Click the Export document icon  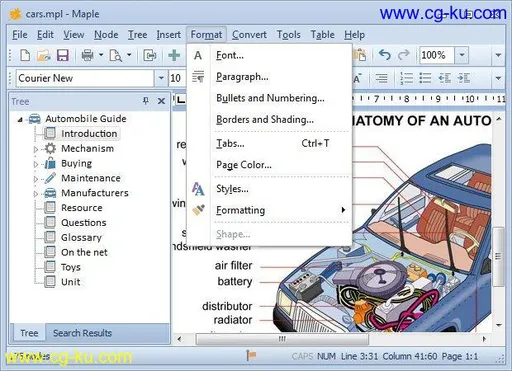pyautogui.click(x=150, y=55)
